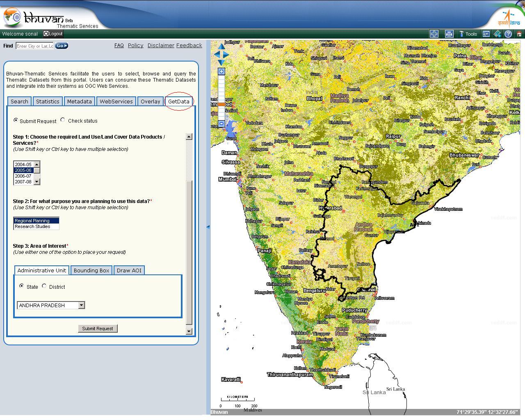Select 2005-06 in data products list

(x=23, y=170)
